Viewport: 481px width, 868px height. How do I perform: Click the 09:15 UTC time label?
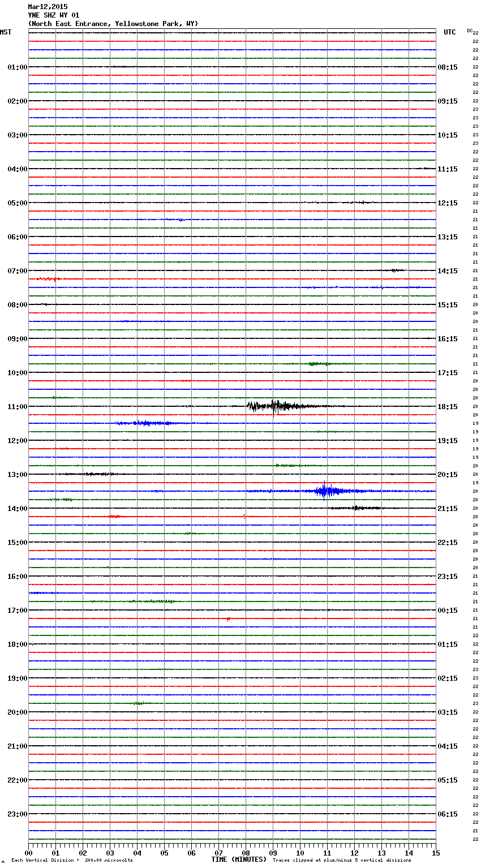pos(448,101)
